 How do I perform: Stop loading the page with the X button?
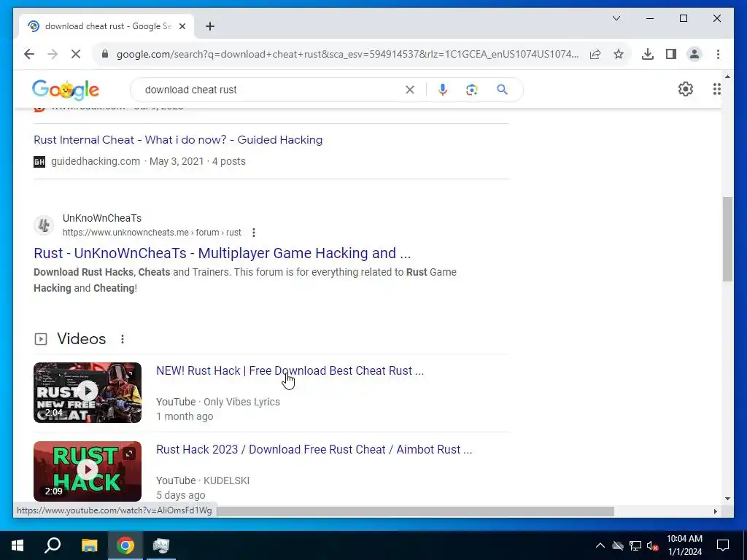pos(76,54)
